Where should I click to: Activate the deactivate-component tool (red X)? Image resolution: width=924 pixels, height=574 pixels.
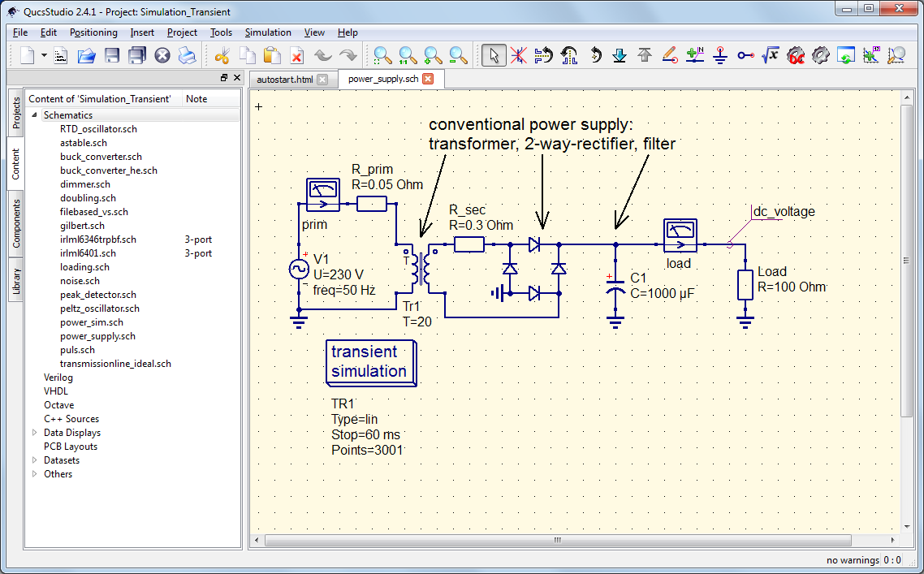pyautogui.click(x=518, y=55)
